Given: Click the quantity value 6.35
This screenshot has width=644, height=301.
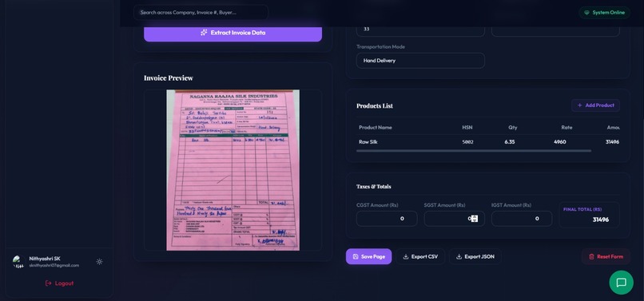Looking at the screenshot, I should click(x=510, y=141).
